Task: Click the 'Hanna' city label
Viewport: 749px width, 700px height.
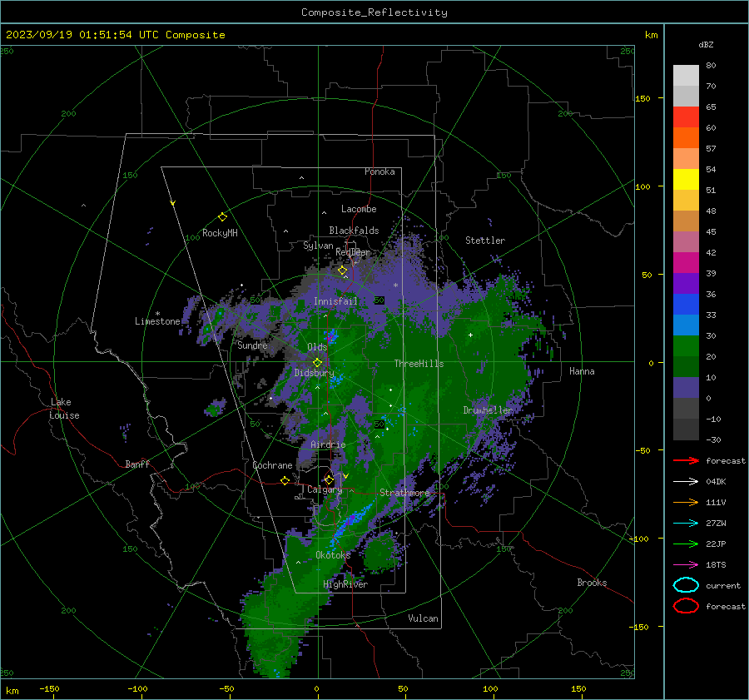Action: coord(582,371)
